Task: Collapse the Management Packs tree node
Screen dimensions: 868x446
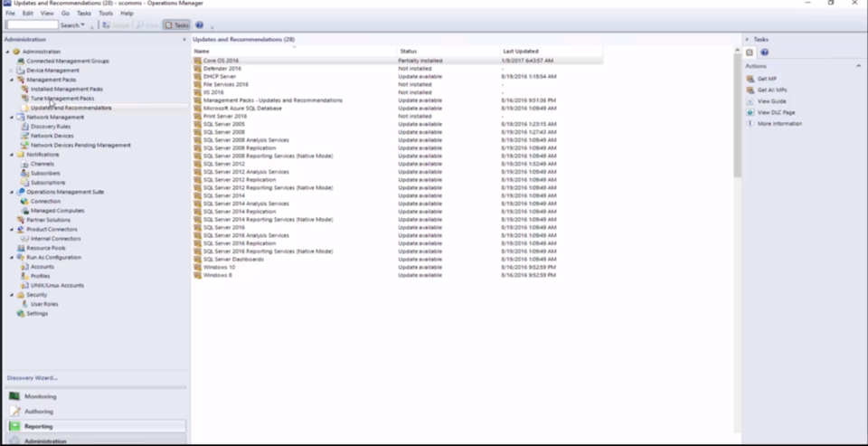Action: [11, 80]
